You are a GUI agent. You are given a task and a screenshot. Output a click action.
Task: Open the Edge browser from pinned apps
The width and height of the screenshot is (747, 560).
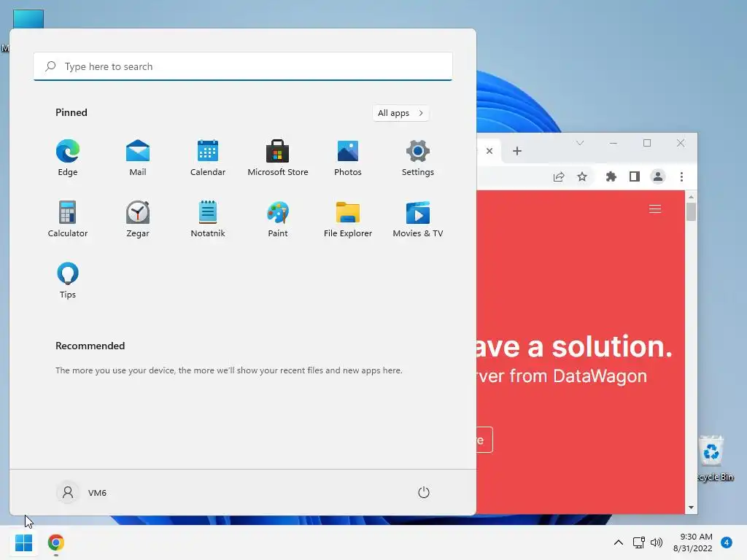point(68,158)
